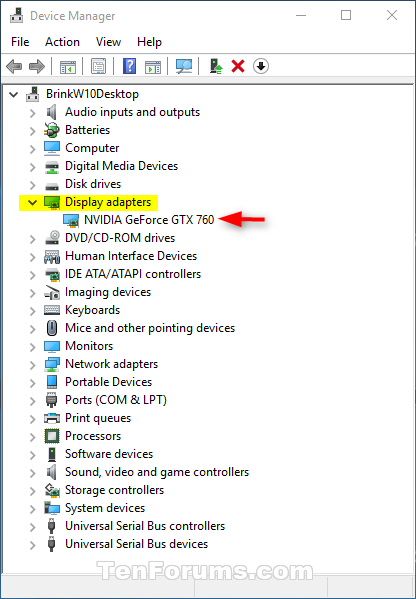Open the Properties toolbar icon

(99, 66)
